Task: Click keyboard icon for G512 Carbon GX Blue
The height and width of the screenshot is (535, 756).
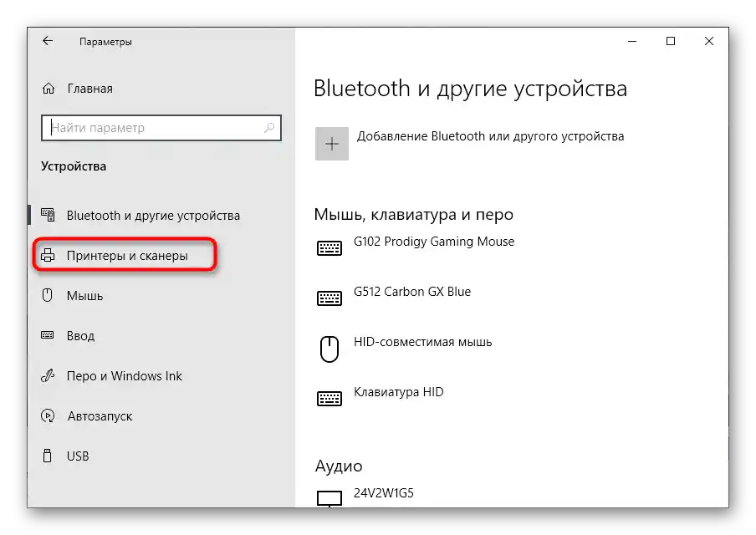Action: (329, 298)
